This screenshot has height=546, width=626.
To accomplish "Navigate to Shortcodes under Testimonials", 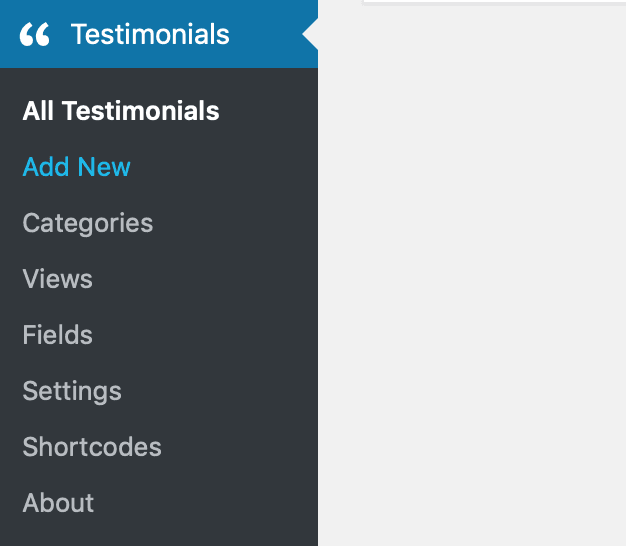I will 92,447.
